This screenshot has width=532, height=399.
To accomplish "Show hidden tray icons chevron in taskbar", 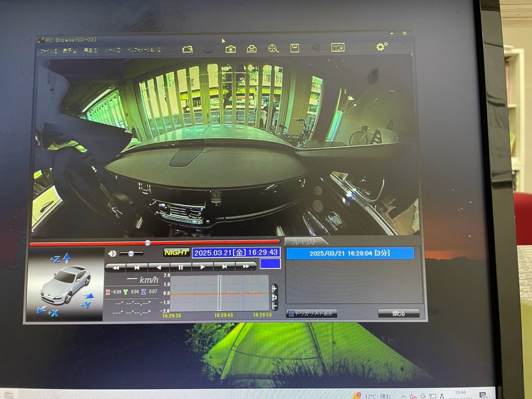I will pos(403,396).
